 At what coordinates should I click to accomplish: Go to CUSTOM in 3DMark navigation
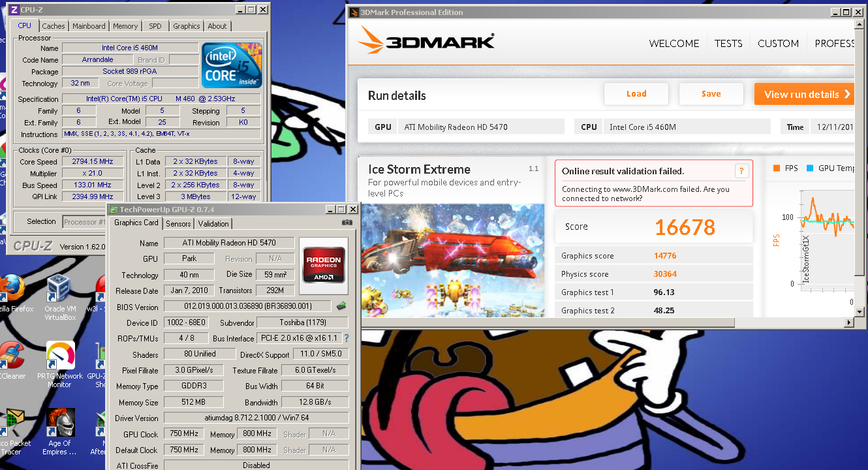point(778,44)
